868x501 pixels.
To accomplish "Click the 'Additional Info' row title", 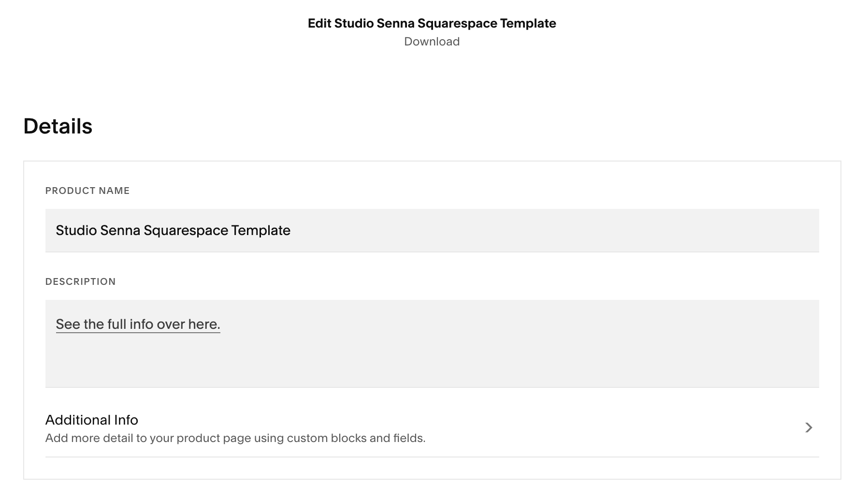I will [92, 420].
